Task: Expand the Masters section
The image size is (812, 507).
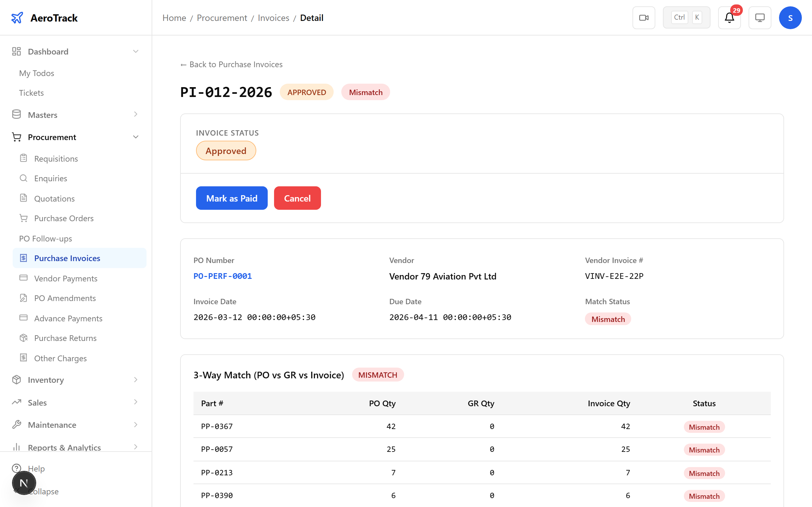Action: (135, 114)
